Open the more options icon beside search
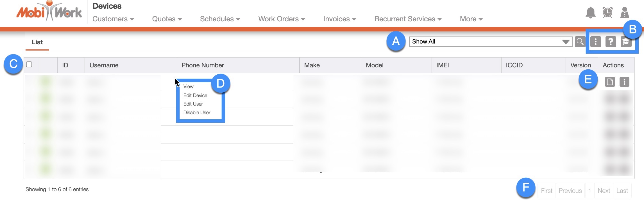This screenshot has height=210, width=644. coord(595,42)
